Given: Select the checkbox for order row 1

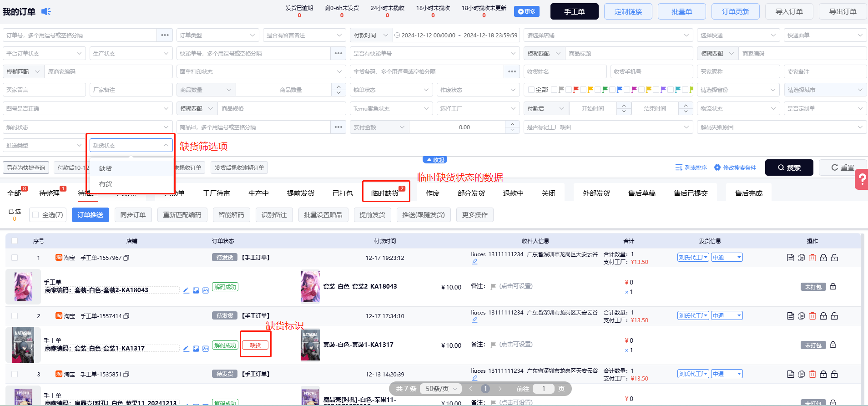Looking at the screenshot, I should click(x=15, y=258).
